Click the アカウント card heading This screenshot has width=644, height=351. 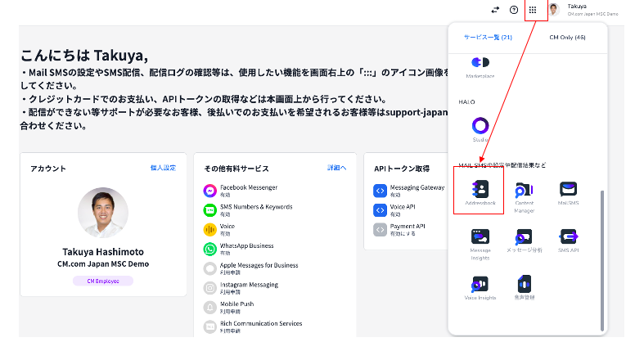pyautogui.click(x=48, y=169)
